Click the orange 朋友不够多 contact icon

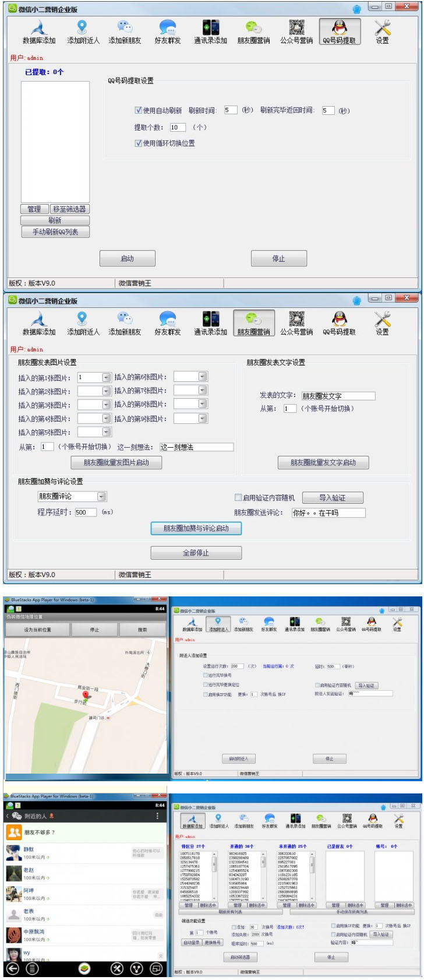(14, 832)
